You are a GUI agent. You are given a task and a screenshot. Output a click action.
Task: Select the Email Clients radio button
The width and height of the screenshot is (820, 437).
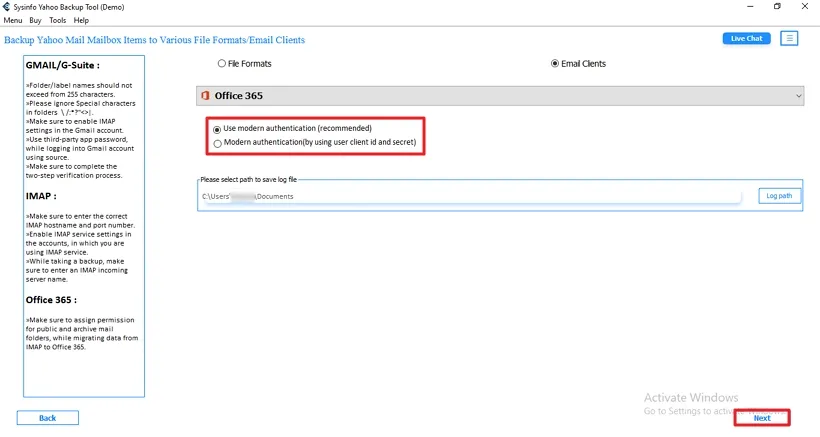[x=555, y=63]
